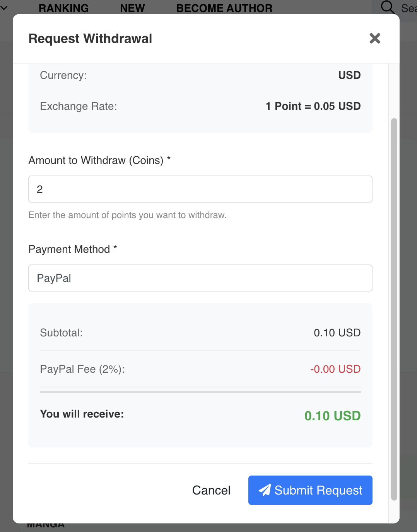The width and height of the screenshot is (417, 532).
Task: Open the currency selector showing USD
Action: pyautogui.click(x=349, y=75)
